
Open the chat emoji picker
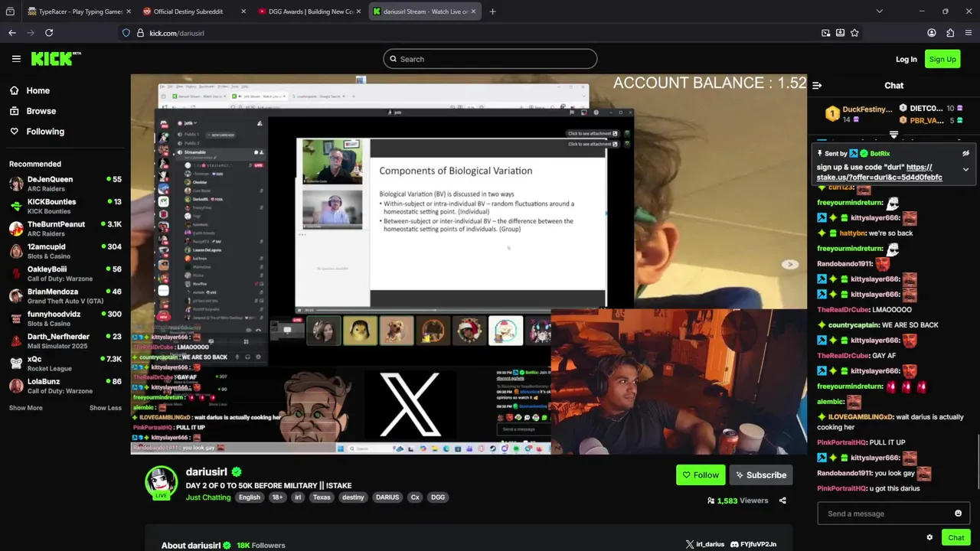tap(958, 514)
